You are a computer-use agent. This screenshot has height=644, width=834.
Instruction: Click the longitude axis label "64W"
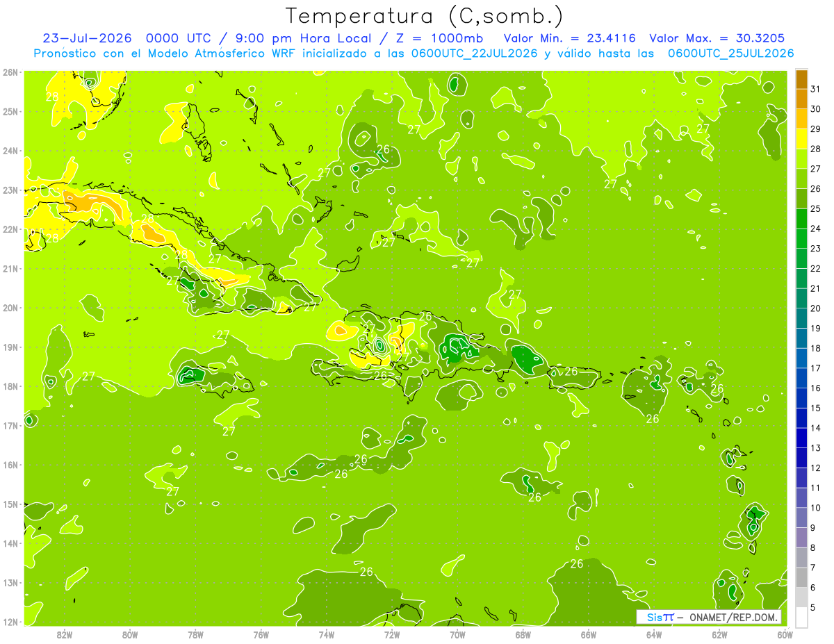(653, 634)
